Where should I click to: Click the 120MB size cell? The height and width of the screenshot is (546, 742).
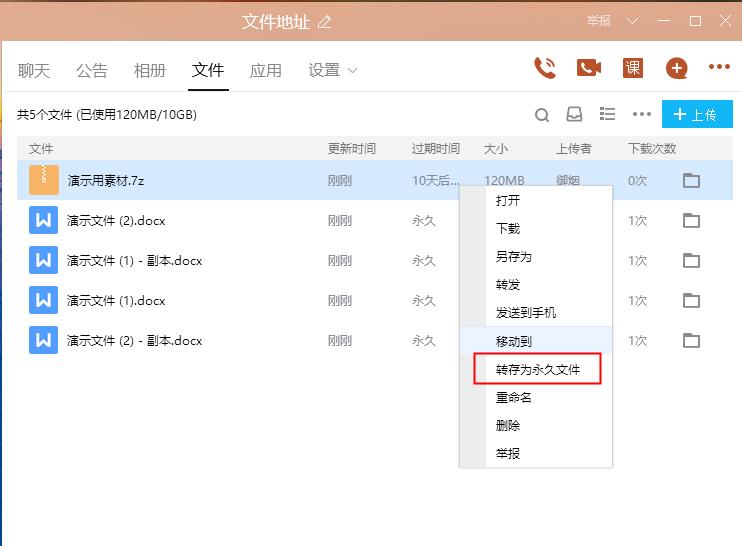point(504,180)
